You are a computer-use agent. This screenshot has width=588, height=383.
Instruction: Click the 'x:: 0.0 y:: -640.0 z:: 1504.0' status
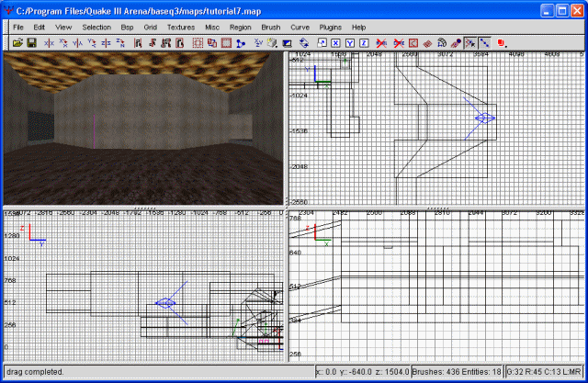362,372
